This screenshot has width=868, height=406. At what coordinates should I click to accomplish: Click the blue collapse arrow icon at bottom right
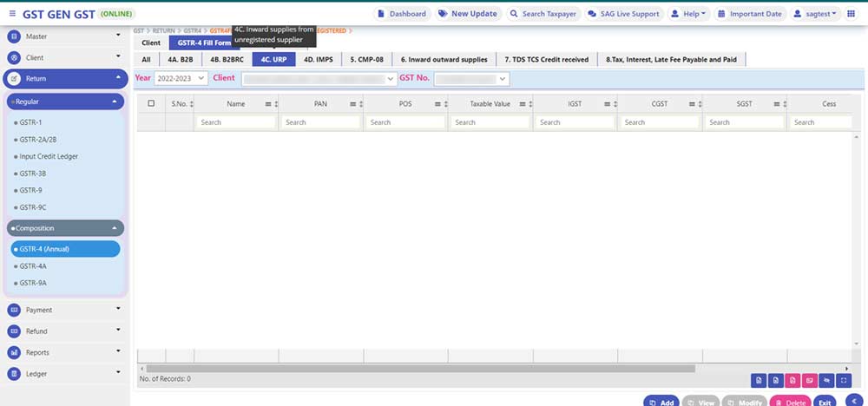point(853,402)
